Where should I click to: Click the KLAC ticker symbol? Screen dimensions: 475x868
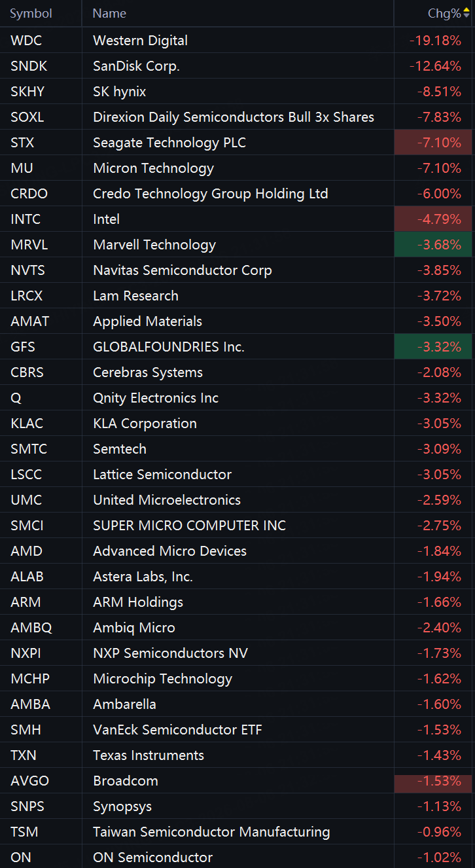click(27, 423)
